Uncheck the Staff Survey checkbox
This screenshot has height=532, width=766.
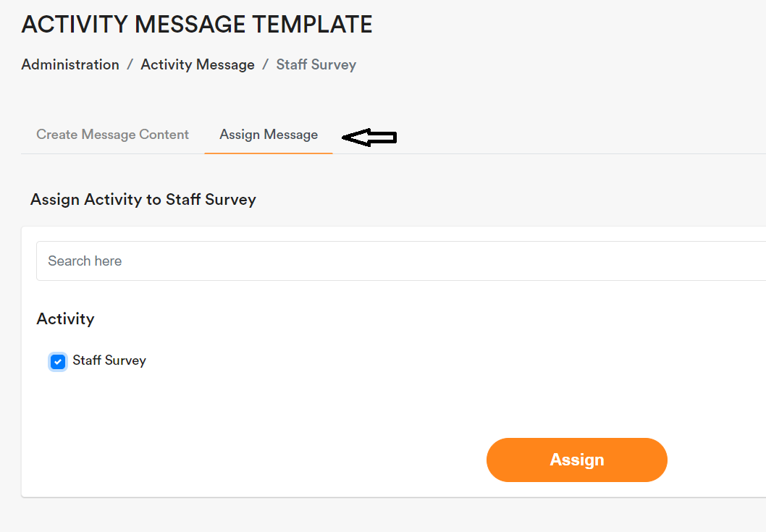click(58, 361)
